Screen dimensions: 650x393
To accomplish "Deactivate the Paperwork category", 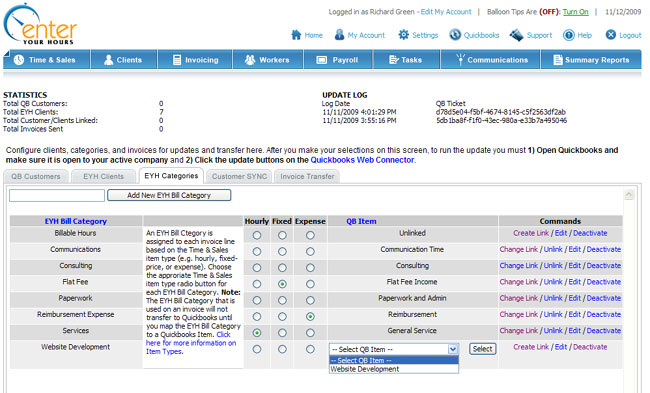I will point(604,298).
